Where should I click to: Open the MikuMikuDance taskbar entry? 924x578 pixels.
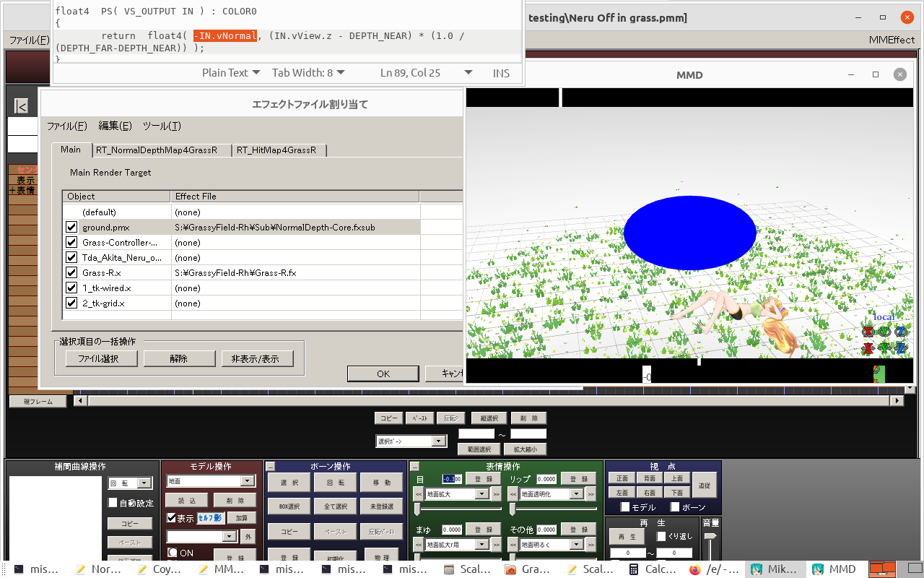tap(775, 569)
